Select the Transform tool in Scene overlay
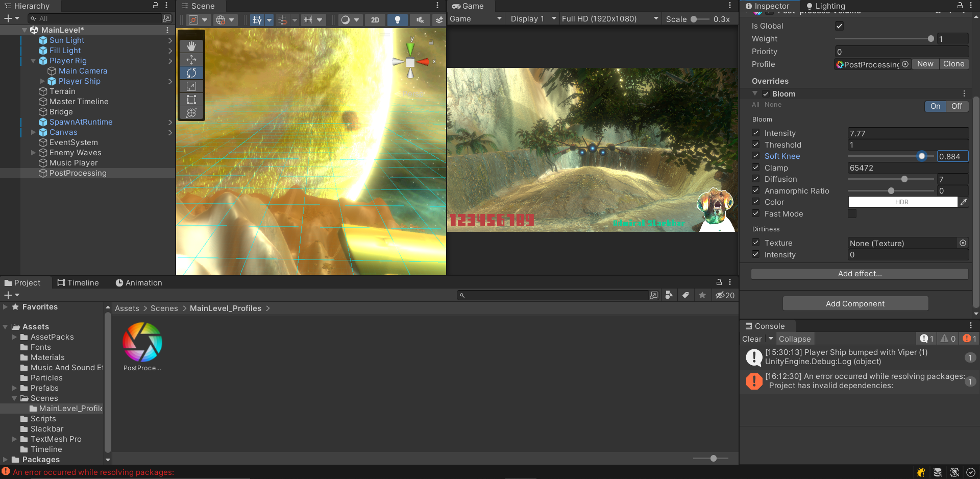The width and height of the screenshot is (980, 479). pyautogui.click(x=191, y=113)
